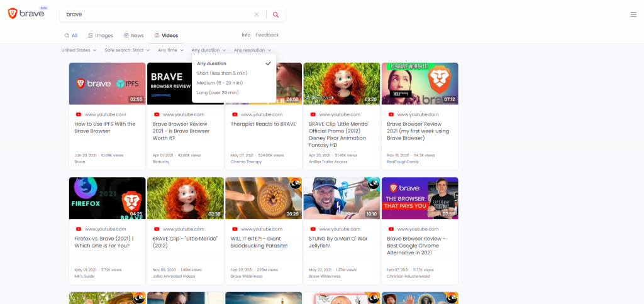
Task: Open the hamburger menu icon
Action: 633,14
